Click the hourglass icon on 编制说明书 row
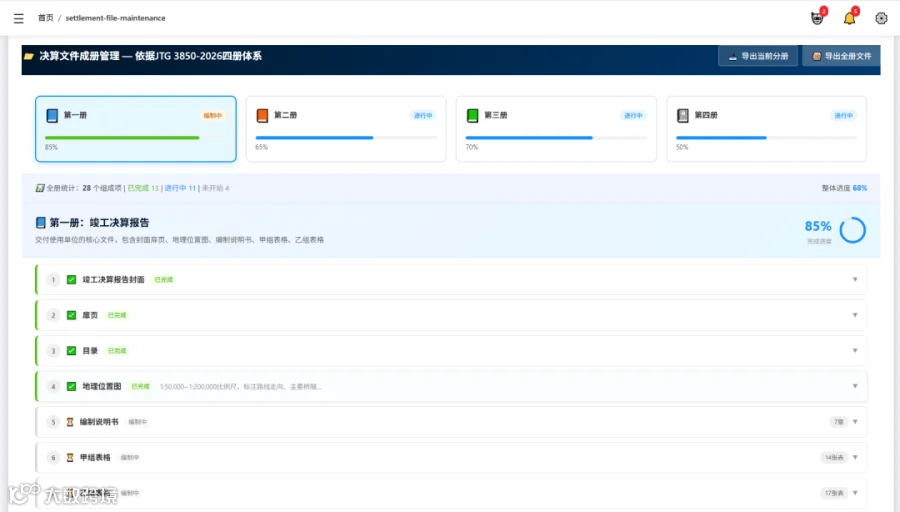This screenshot has height=512, width=900. (70, 422)
